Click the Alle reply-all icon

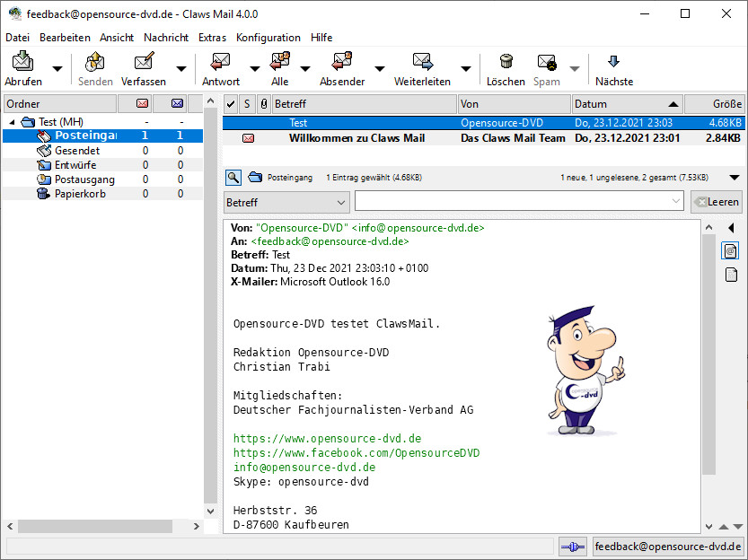279,62
